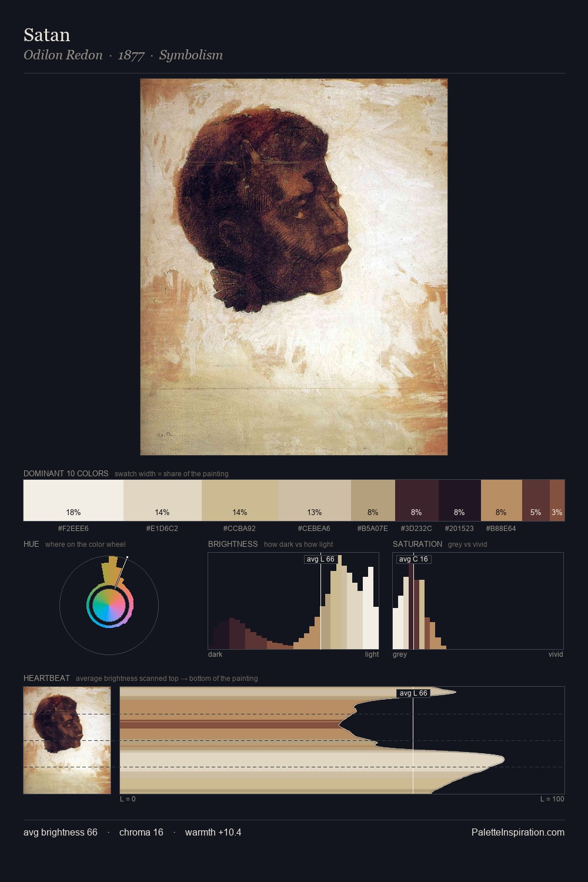This screenshot has height=882, width=588.
Task: Click the title 'Satan'
Action: (47, 35)
